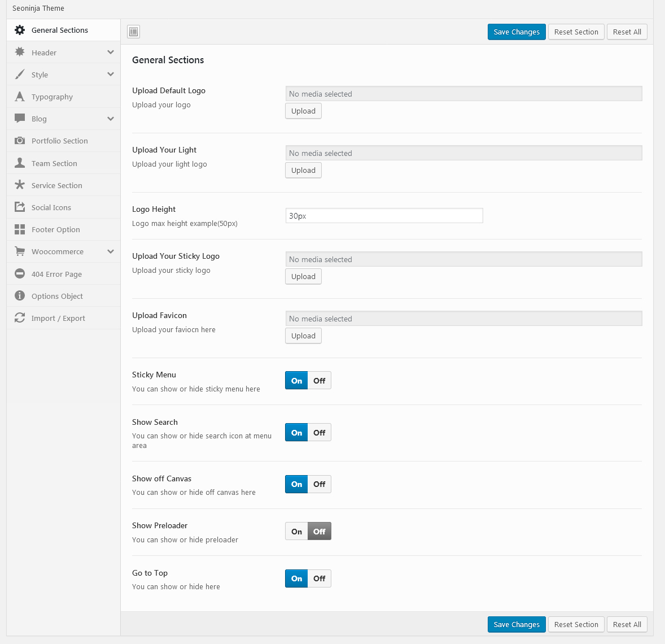Click the Import / Export refresh icon
Viewport: 665px width, 644px height.
(20, 318)
